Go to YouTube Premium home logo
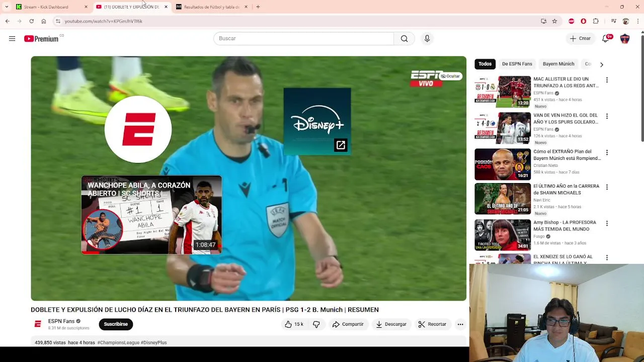Image resolution: width=644 pixels, height=362 pixels. coord(41,39)
